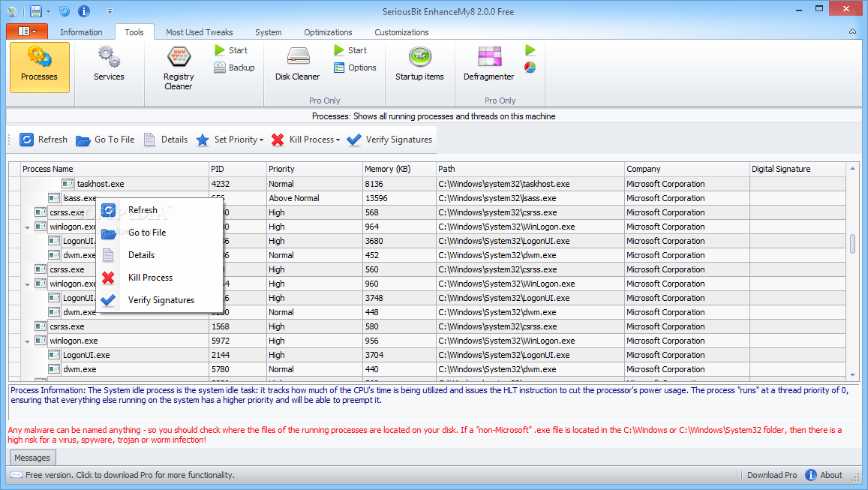Click the 13596 memory value
This screenshot has width=868, height=490.
tap(376, 198)
